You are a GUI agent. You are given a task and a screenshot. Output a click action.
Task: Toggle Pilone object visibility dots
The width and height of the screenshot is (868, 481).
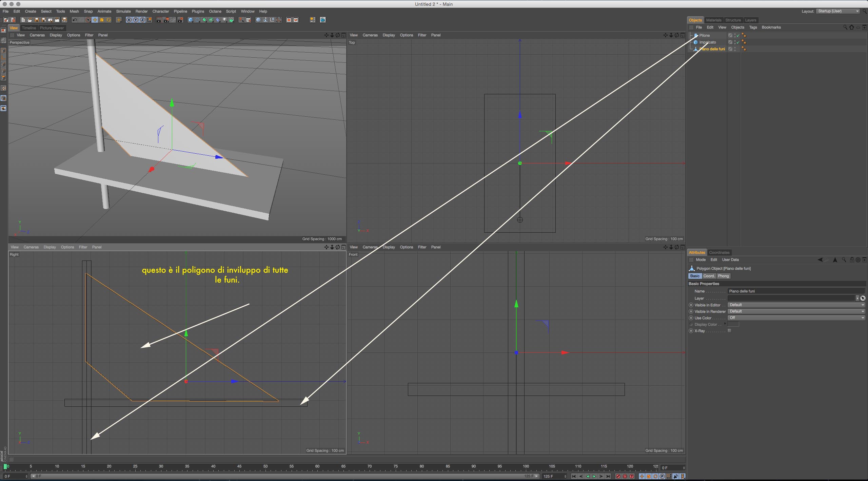(735, 35)
